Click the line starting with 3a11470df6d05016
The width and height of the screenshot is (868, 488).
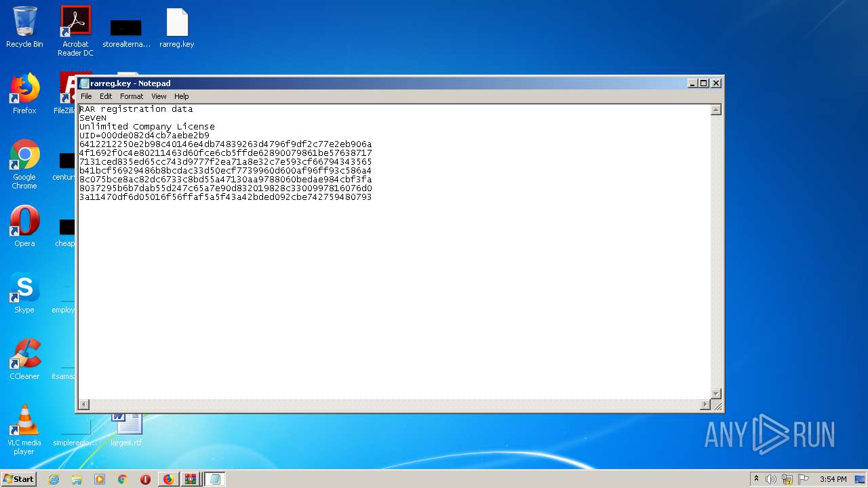pyautogui.click(x=225, y=197)
